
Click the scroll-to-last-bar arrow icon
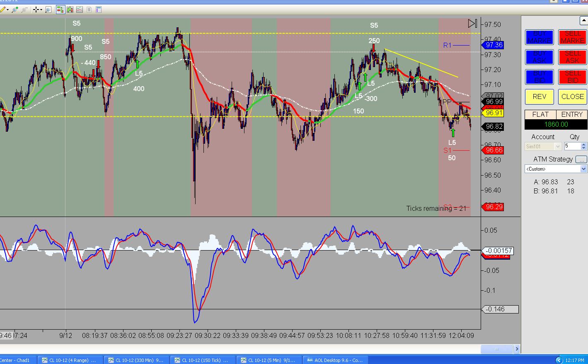point(473,23)
